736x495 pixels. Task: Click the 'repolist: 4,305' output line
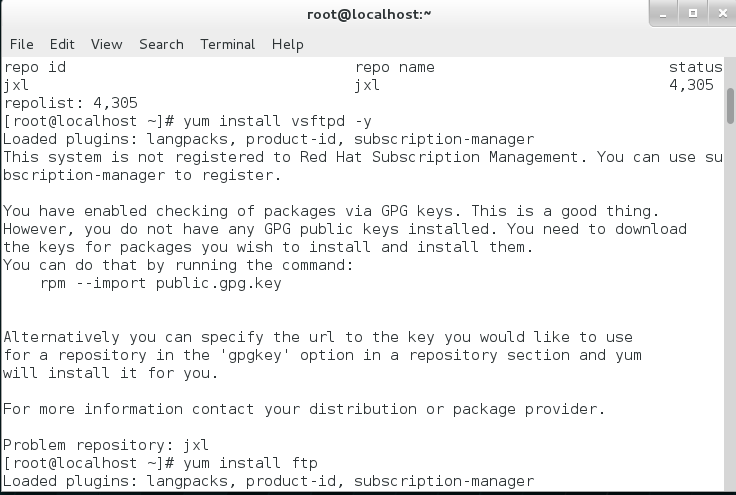pos(71,103)
